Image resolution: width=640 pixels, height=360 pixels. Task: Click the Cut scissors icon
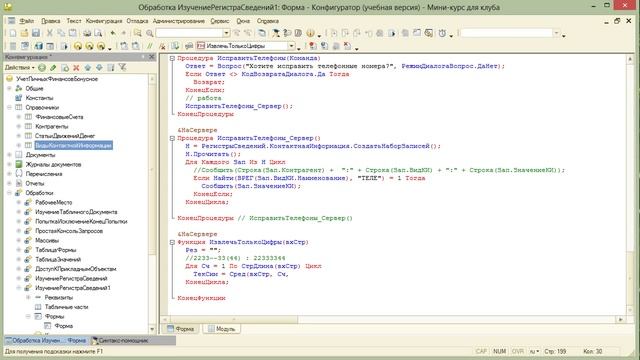tap(50, 33)
